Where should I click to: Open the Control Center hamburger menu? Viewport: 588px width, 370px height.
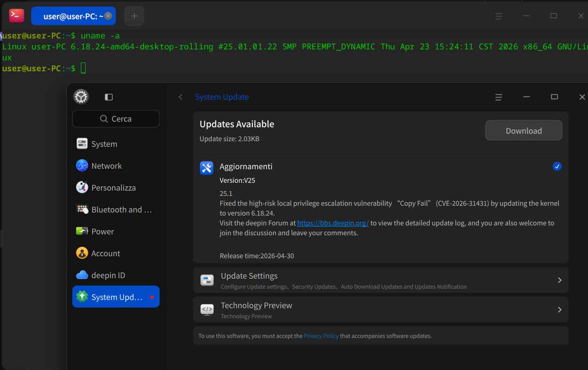(498, 97)
